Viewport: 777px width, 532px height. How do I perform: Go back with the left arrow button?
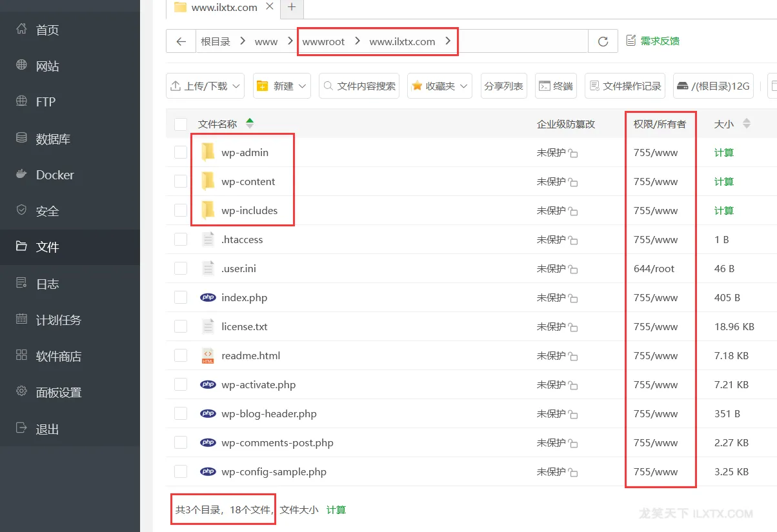point(181,41)
